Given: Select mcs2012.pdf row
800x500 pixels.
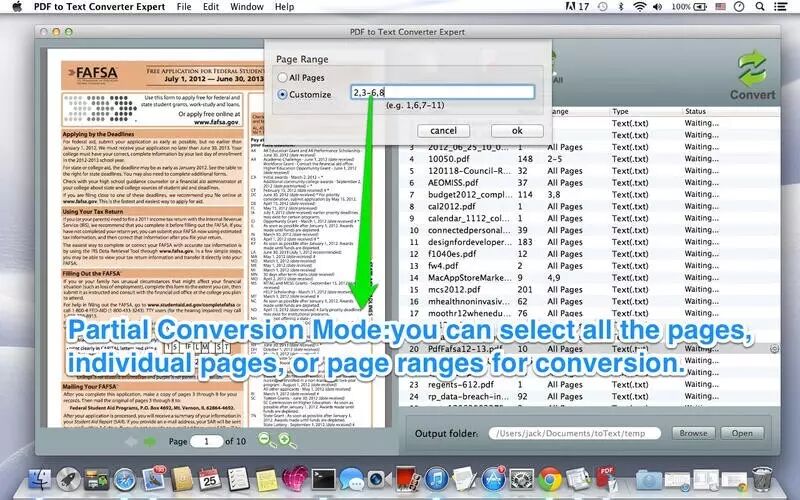Looking at the screenshot, I should click(589, 289).
